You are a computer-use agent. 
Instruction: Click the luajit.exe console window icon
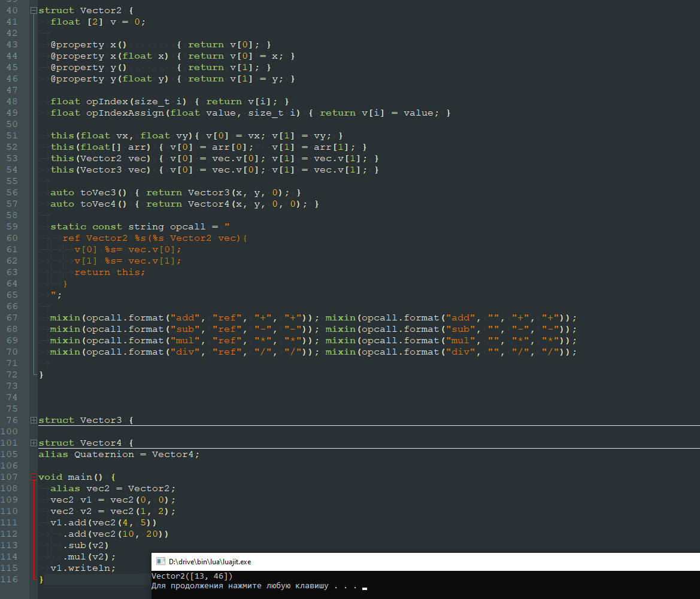tap(160, 562)
